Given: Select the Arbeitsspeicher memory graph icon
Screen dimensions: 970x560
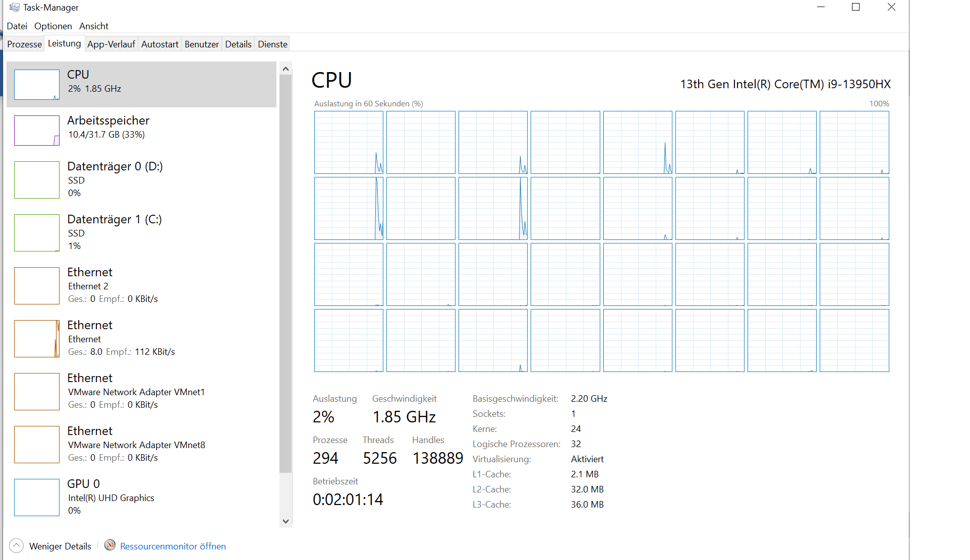Looking at the screenshot, I should [37, 131].
